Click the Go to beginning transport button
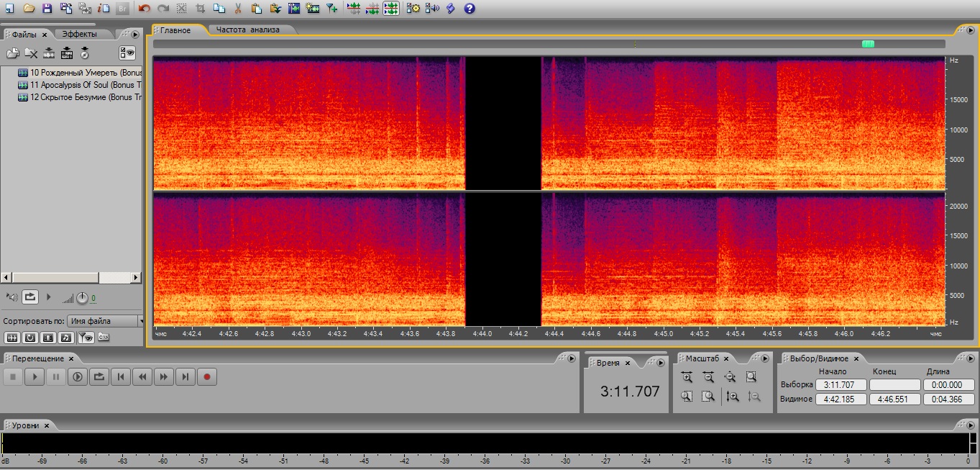The image size is (980, 470). tap(121, 376)
